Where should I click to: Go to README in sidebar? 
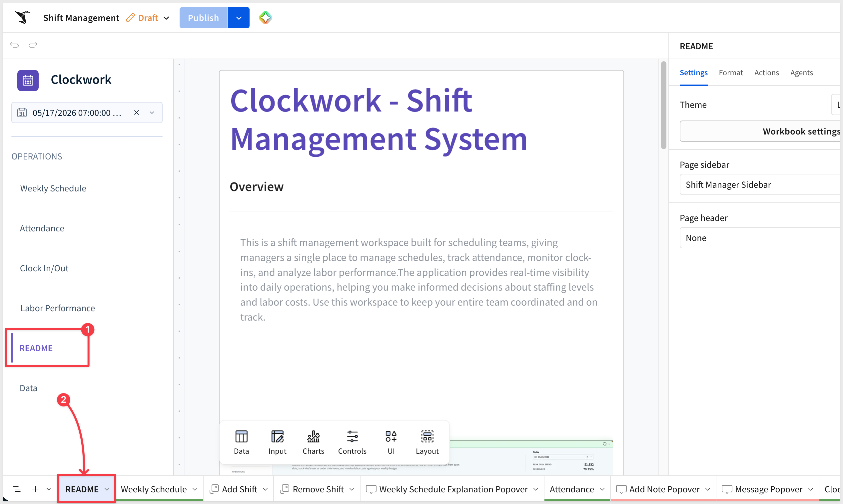pos(36,348)
